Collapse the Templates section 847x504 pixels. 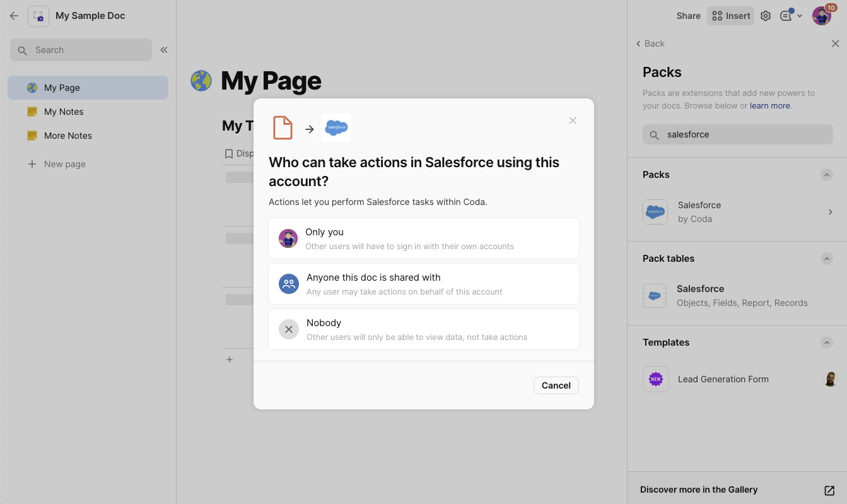pyautogui.click(x=826, y=343)
